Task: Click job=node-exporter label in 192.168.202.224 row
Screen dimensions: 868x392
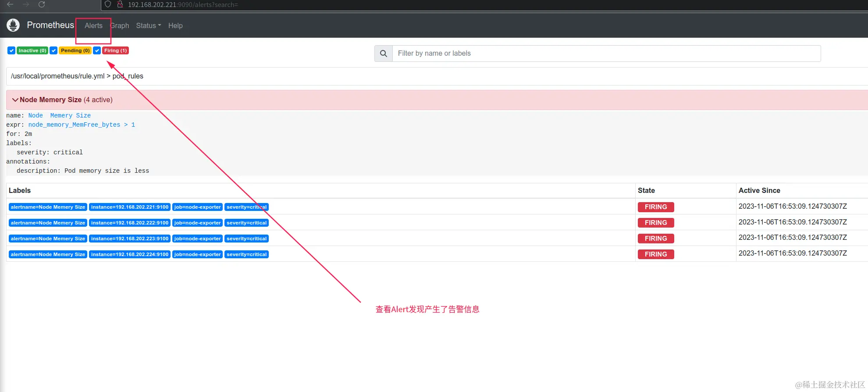Action: click(197, 254)
